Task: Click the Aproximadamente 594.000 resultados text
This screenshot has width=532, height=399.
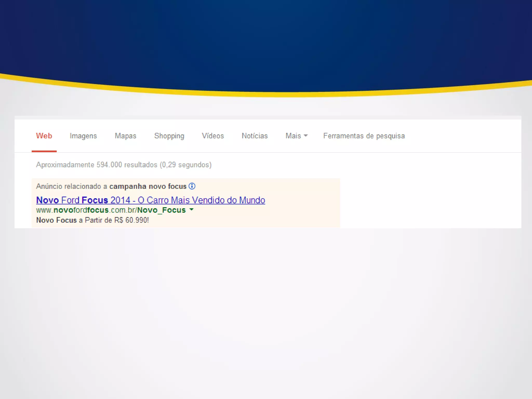Action: click(124, 165)
